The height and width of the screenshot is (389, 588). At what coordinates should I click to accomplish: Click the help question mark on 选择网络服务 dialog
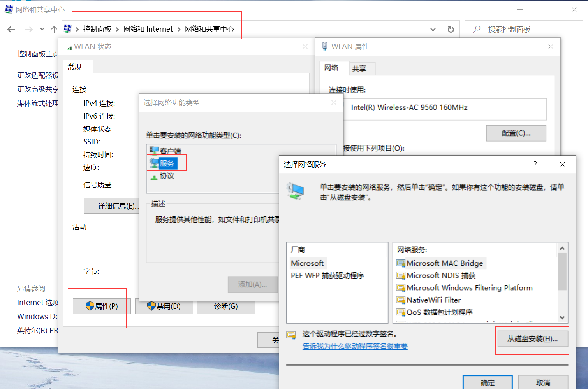click(535, 164)
